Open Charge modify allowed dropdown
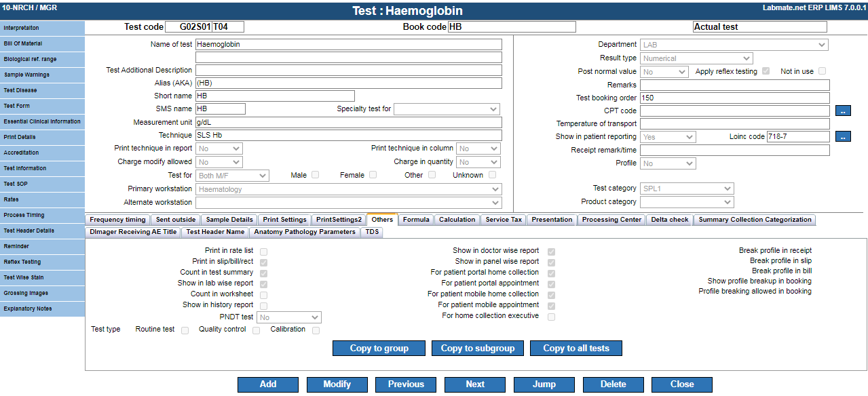 coord(219,162)
